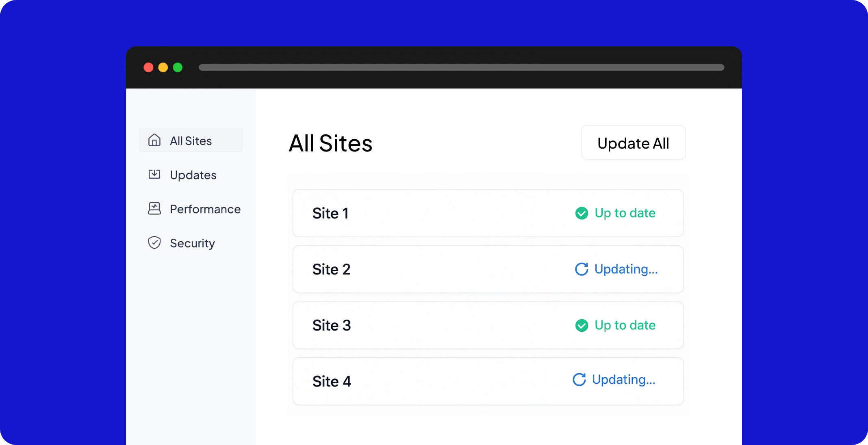Click the refresh spinner icon on Site 2

582,269
